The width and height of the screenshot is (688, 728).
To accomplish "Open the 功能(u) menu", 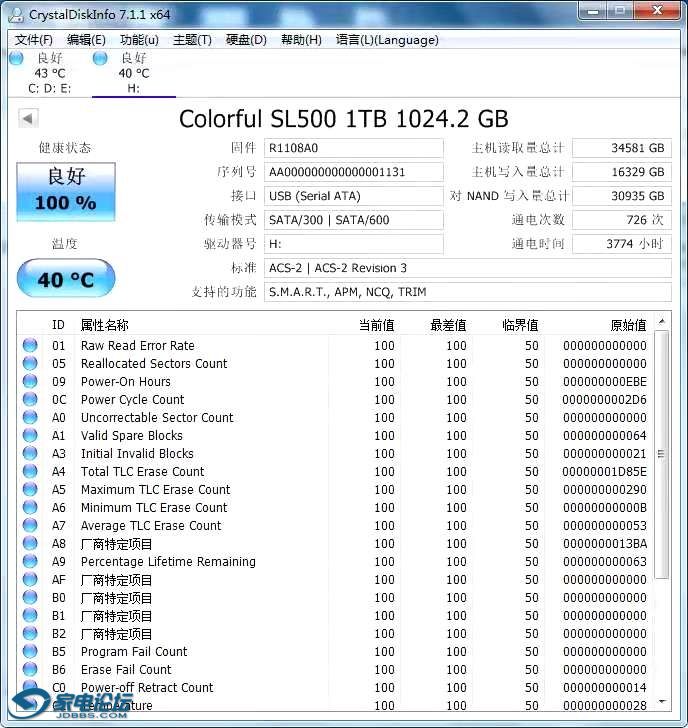I will tap(139, 40).
